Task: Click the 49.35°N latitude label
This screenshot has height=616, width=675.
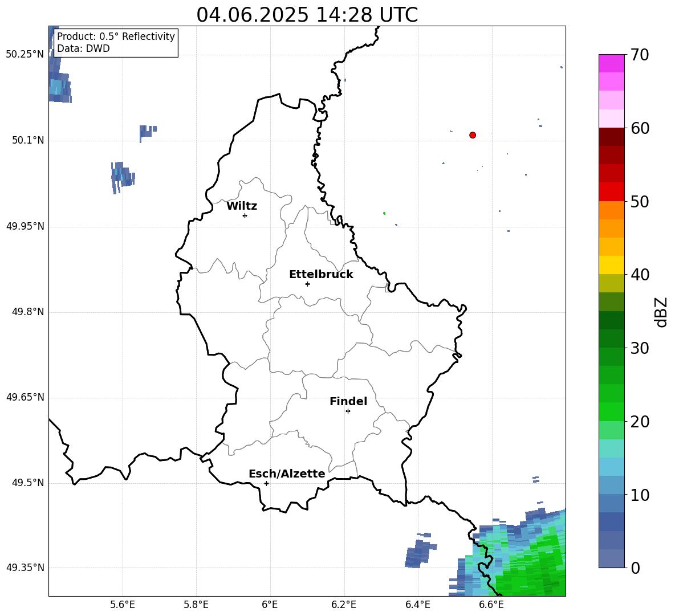Action: click(25, 568)
